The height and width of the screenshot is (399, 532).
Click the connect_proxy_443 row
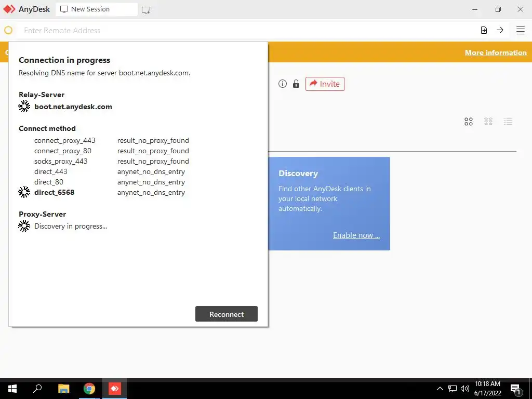click(111, 140)
